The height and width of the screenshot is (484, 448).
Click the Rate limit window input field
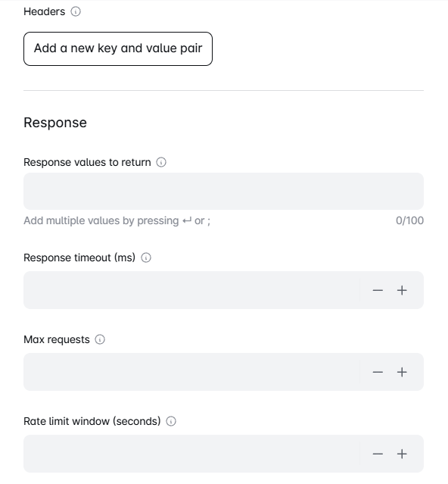[191, 454]
